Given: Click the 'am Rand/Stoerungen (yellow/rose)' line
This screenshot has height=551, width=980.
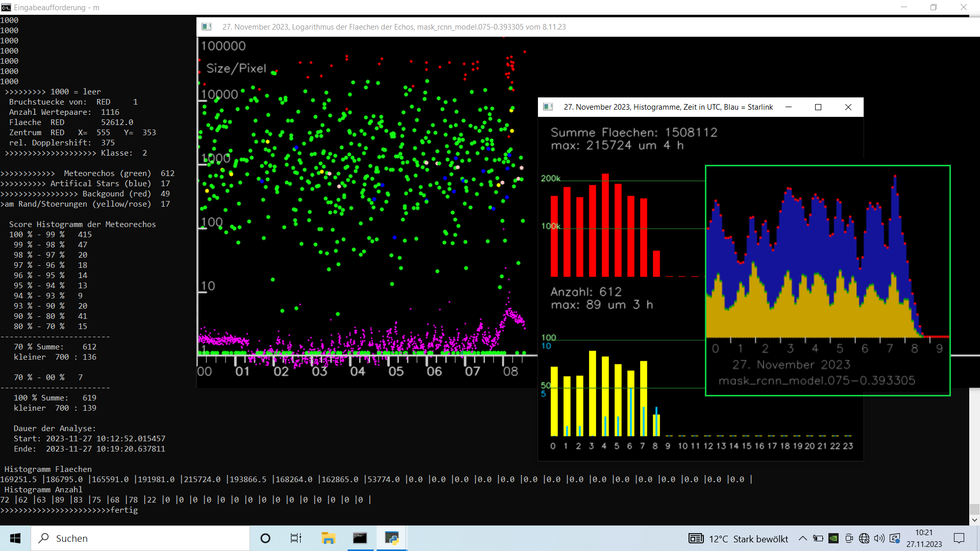Looking at the screenshot, I should coord(85,204).
